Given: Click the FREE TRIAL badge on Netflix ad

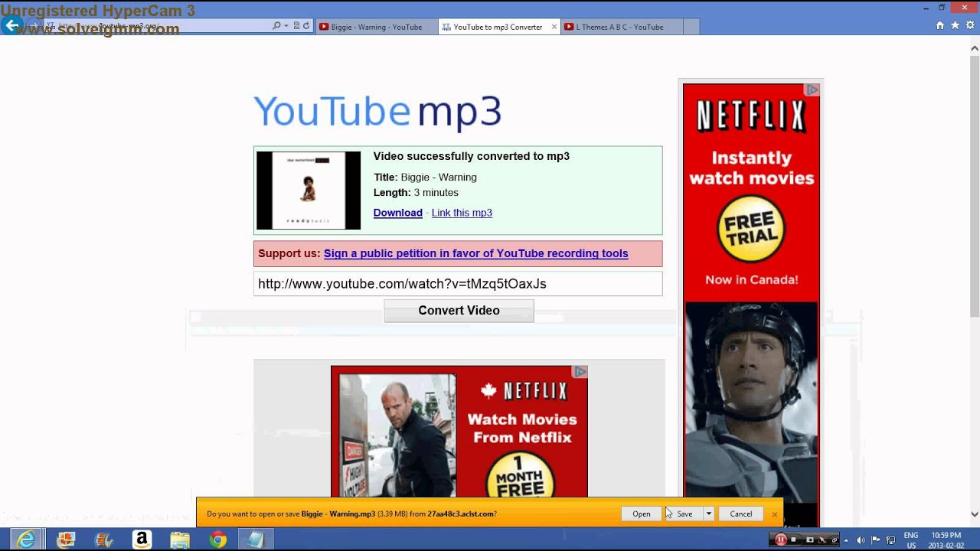Looking at the screenshot, I should click(x=750, y=229).
